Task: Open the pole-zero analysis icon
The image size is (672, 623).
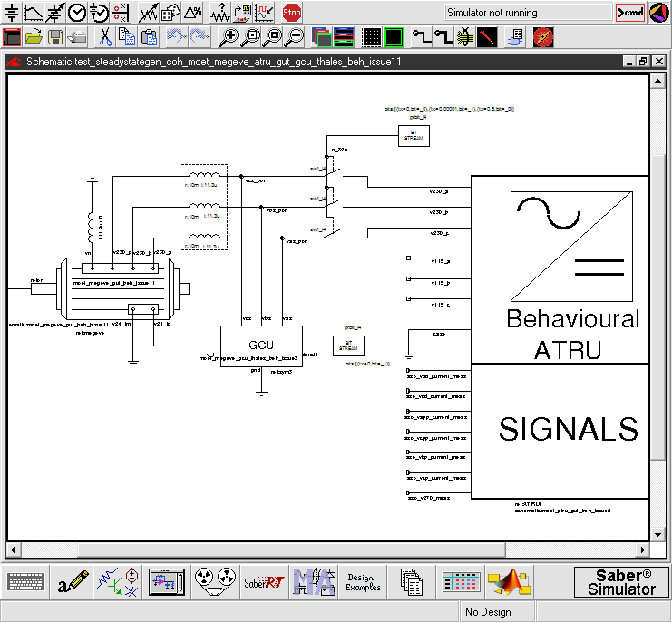Action: [x=121, y=13]
